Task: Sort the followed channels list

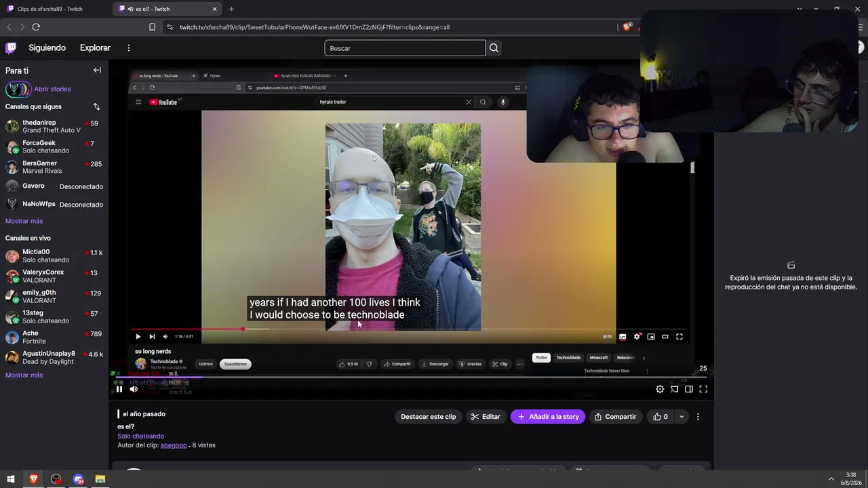Action: coord(96,106)
